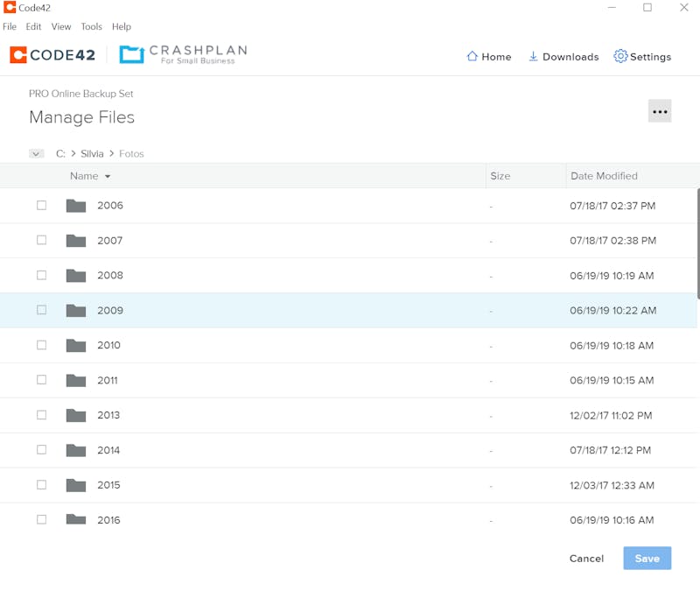Open Downloads via the download arrow icon

533,56
